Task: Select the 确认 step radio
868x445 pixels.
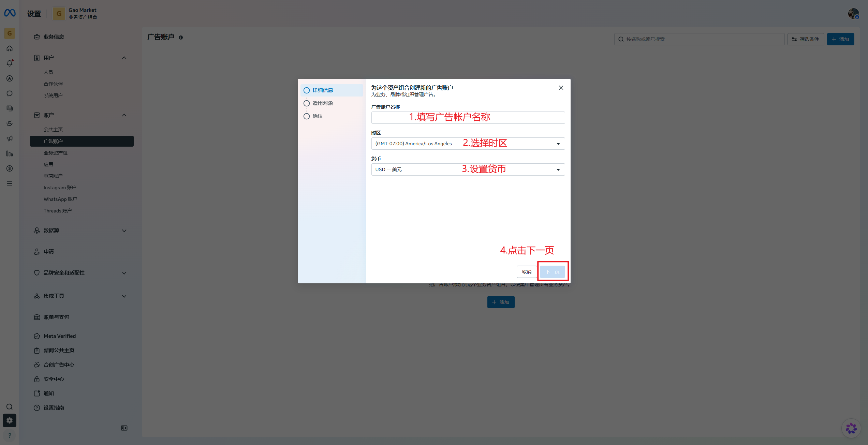Action: click(x=307, y=116)
